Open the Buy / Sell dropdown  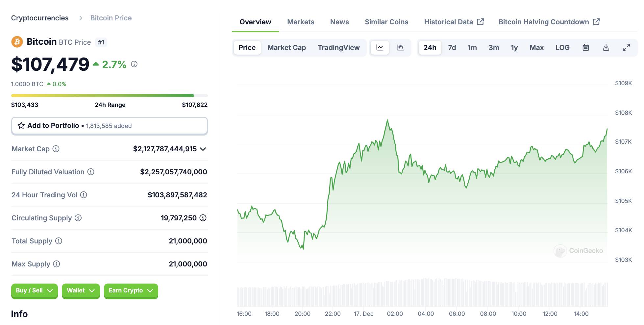[x=35, y=291]
